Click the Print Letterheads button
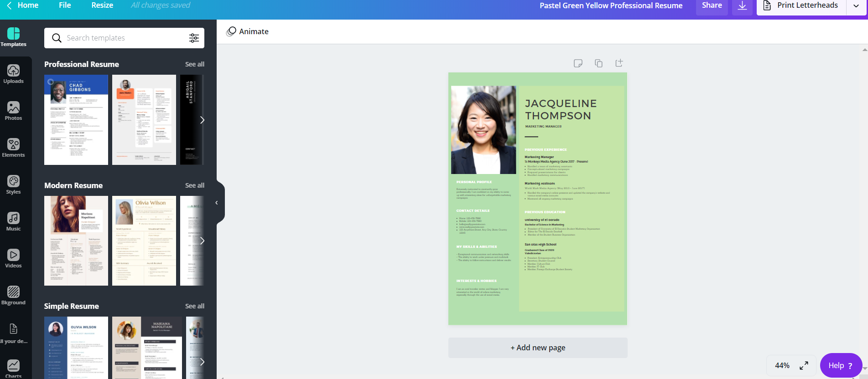 point(801,6)
